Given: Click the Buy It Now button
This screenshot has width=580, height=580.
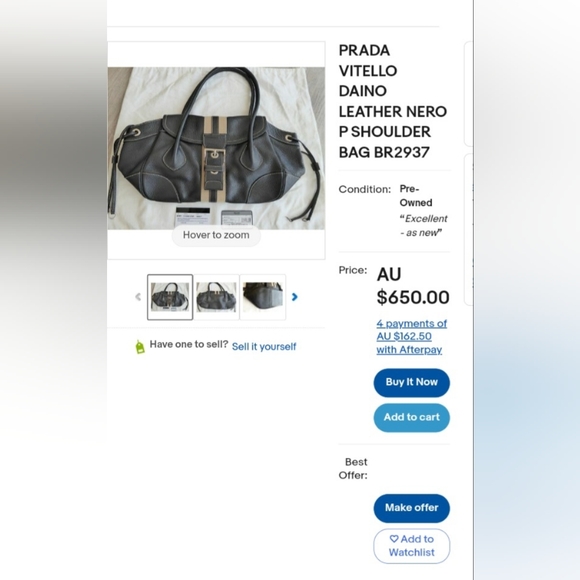Looking at the screenshot, I should [x=412, y=382].
